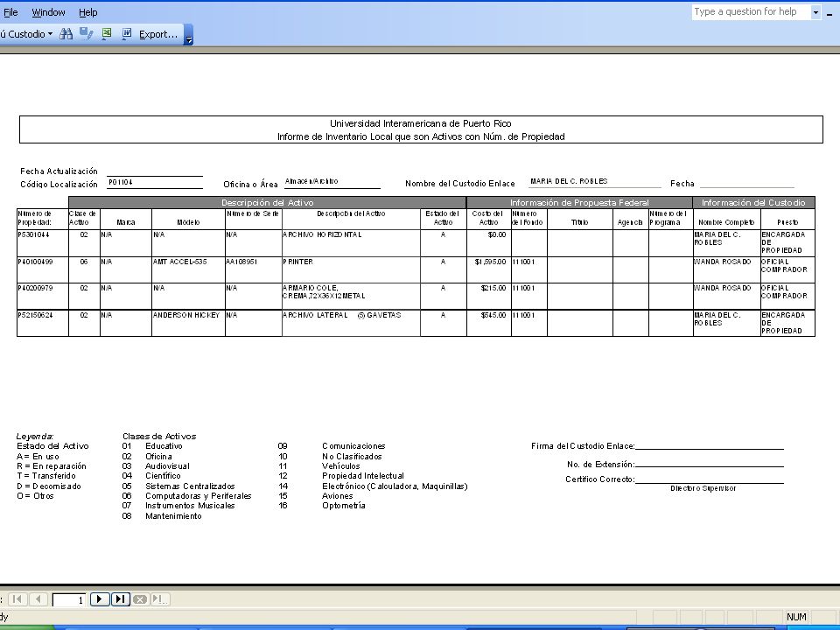Screen dimensions: 840x630
Task: Click the 'ARCHIVO HORIZONTAL' description cell
Action: tap(322, 234)
